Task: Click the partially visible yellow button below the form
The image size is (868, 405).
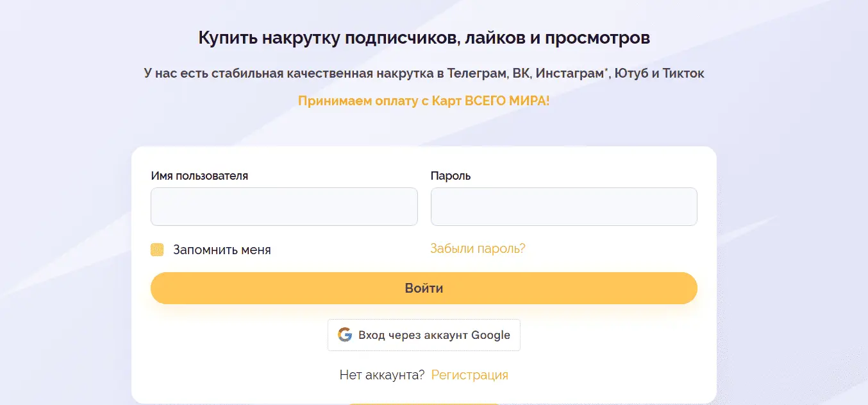Action: [424, 404]
